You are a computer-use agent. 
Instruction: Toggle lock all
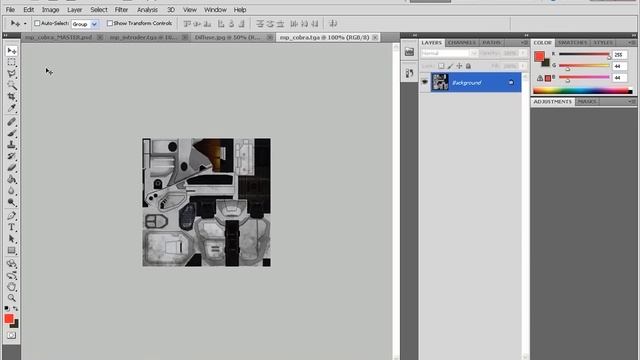(x=468, y=66)
